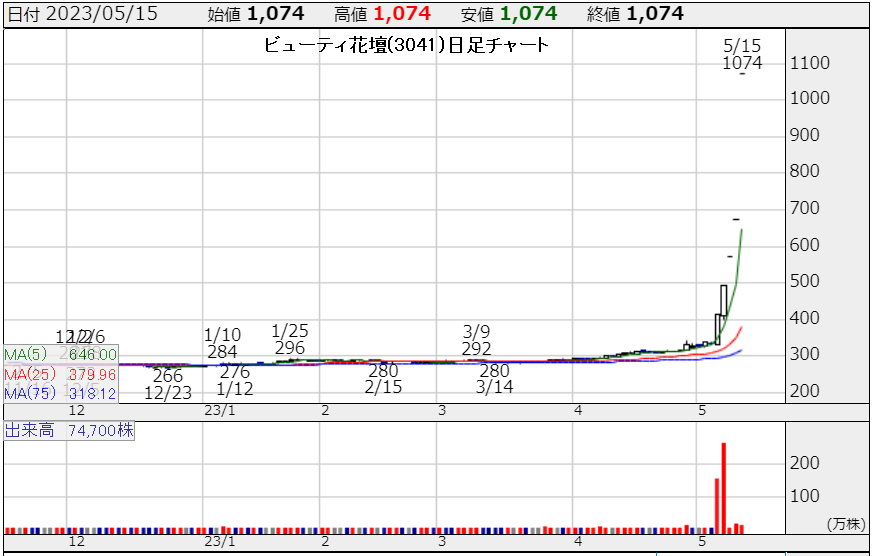Click the 280 2/15 low annotation

[383, 379]
